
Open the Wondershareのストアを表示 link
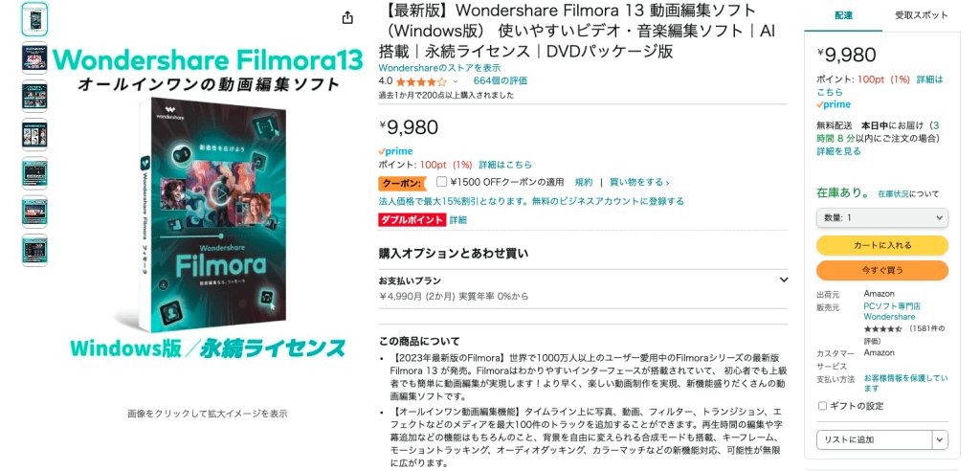coord(439,68)
